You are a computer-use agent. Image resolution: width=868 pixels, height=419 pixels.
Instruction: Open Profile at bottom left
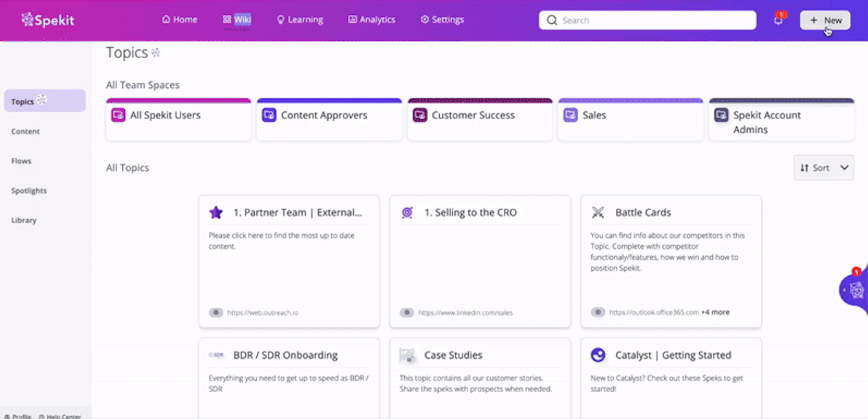click(x=17, y=416)
